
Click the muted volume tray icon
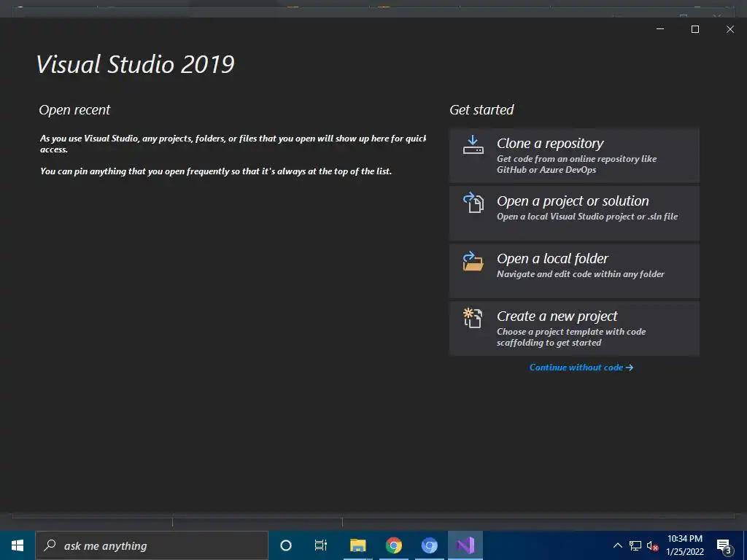653,545
